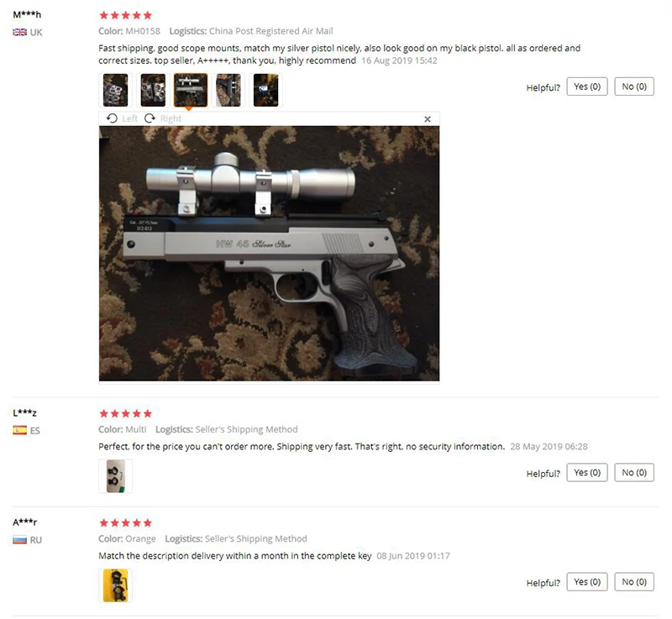Close the enlarged review photo viewer
Screen dimensions: 672x619
coord(428,119)
